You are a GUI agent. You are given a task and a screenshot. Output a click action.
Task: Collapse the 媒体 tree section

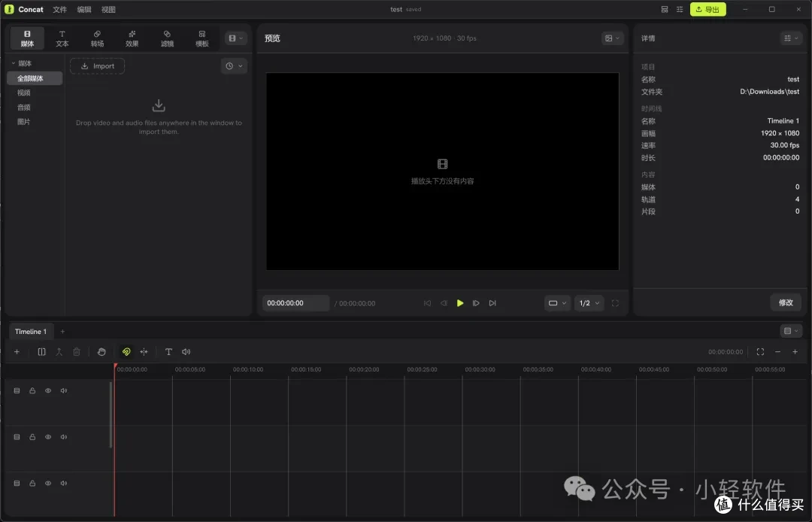(x=13, y=63)
